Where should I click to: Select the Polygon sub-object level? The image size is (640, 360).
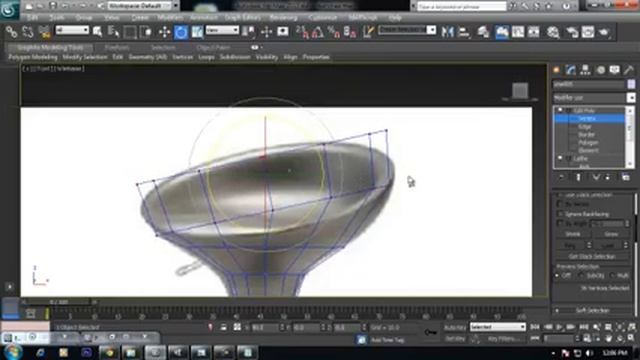click(x=588, y=142)
